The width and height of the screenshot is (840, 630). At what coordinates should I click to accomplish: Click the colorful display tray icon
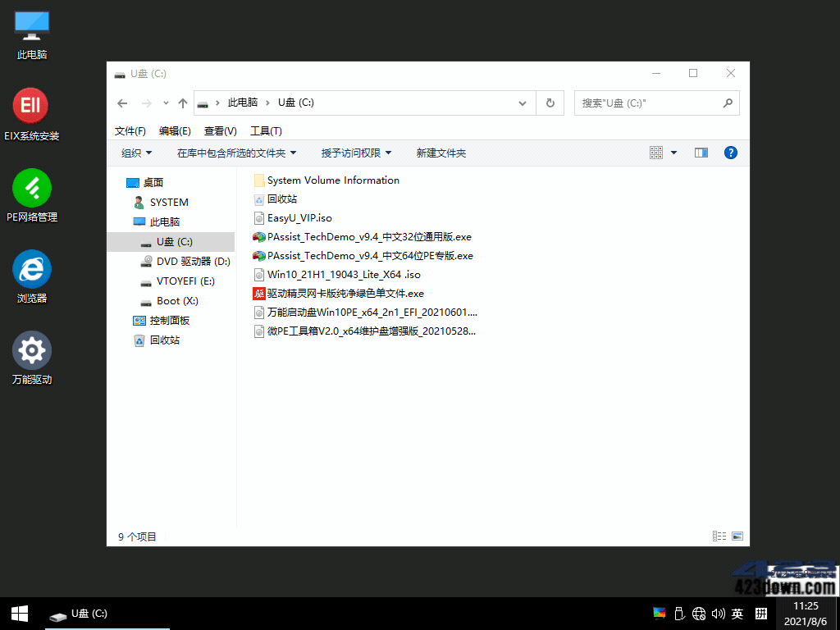pos(660,614)
